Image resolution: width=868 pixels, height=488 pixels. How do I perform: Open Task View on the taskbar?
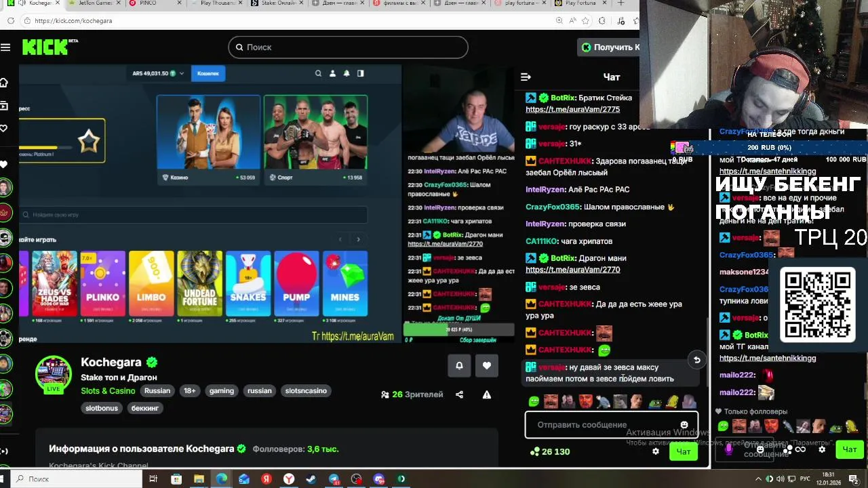(x=153, y=479)
